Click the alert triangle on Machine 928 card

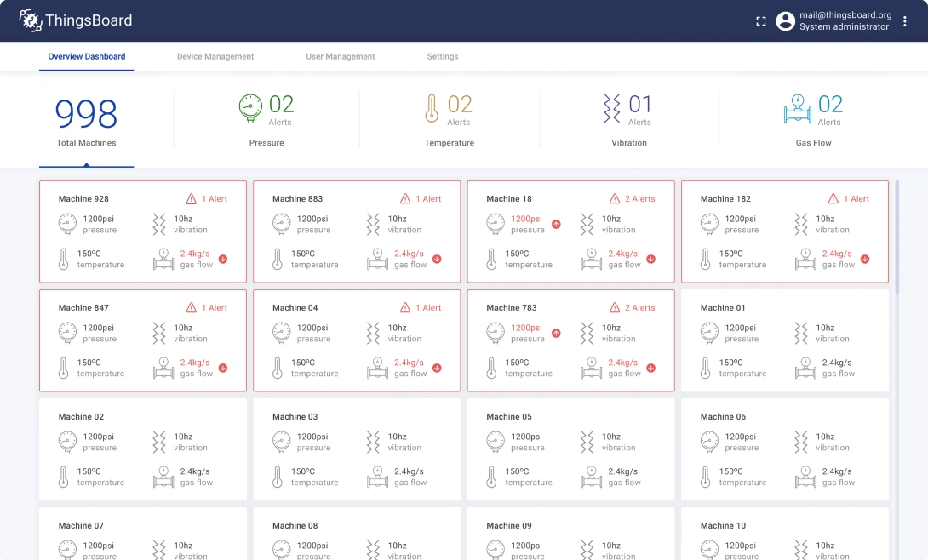click(x=192, y=198)
